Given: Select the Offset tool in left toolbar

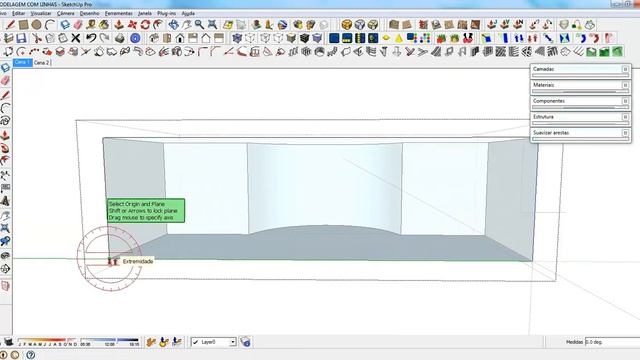Looking at the screenshot, I should coord(5,160).
